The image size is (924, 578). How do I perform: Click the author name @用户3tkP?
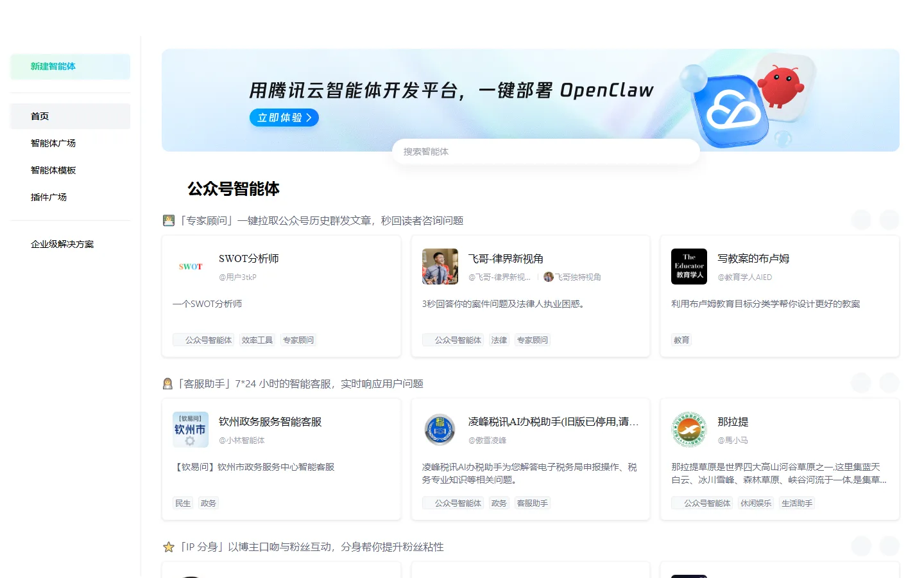(237, 277)
